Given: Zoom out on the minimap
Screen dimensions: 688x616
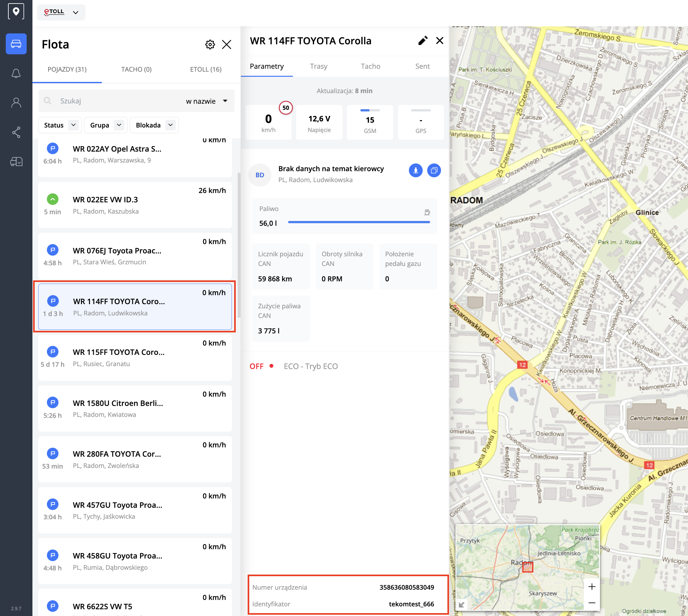Looking at the screenshot, I should pos(592,603).
